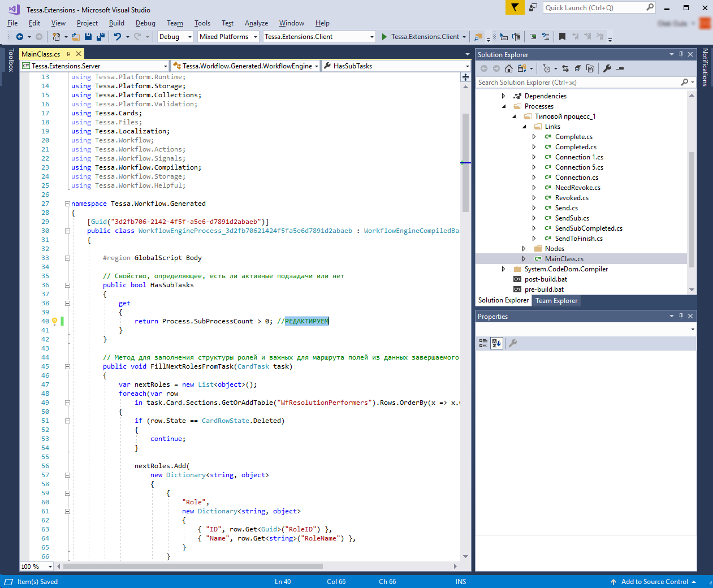Click Add to Source Control
Screen dimensions: 713x588
654,582
